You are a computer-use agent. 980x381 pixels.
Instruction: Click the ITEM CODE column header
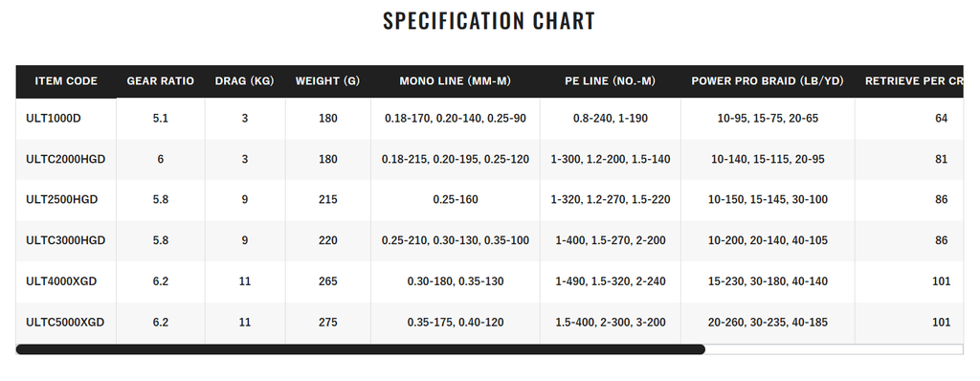[66, 81]
